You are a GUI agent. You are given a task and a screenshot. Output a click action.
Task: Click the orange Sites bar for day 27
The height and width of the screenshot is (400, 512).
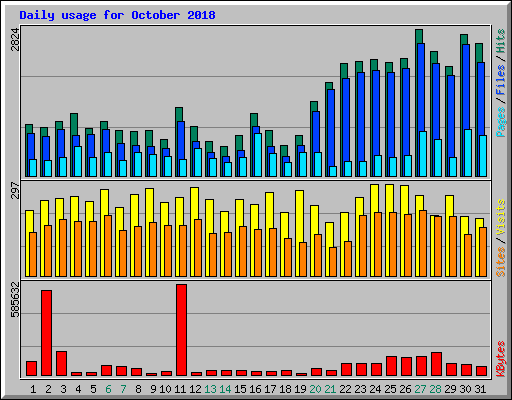point(423,243)
